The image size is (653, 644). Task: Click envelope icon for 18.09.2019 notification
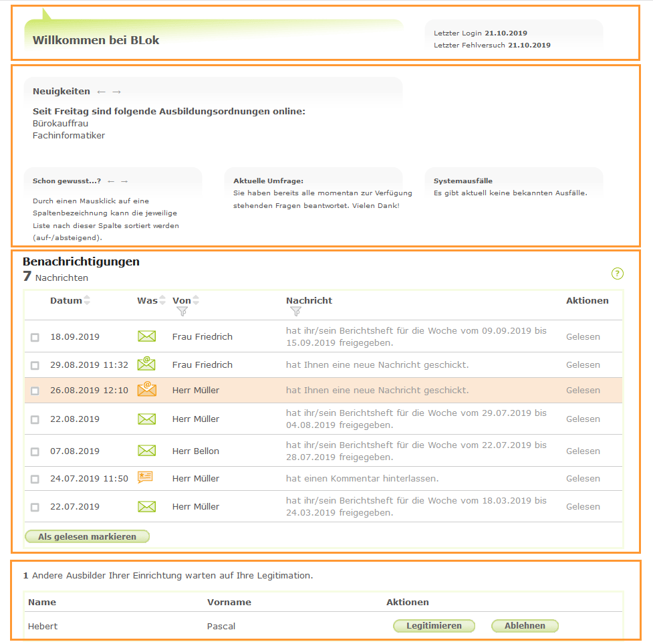(146, 336)
